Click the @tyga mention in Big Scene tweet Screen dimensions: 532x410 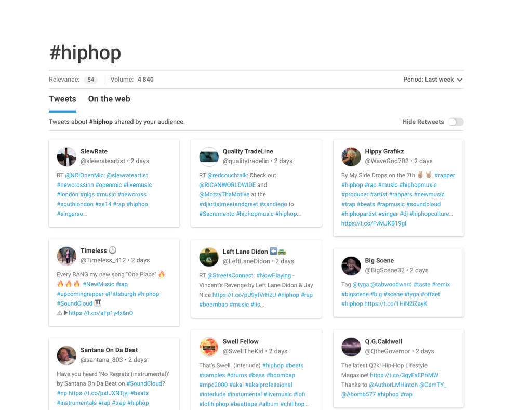(x=361, y=284)
